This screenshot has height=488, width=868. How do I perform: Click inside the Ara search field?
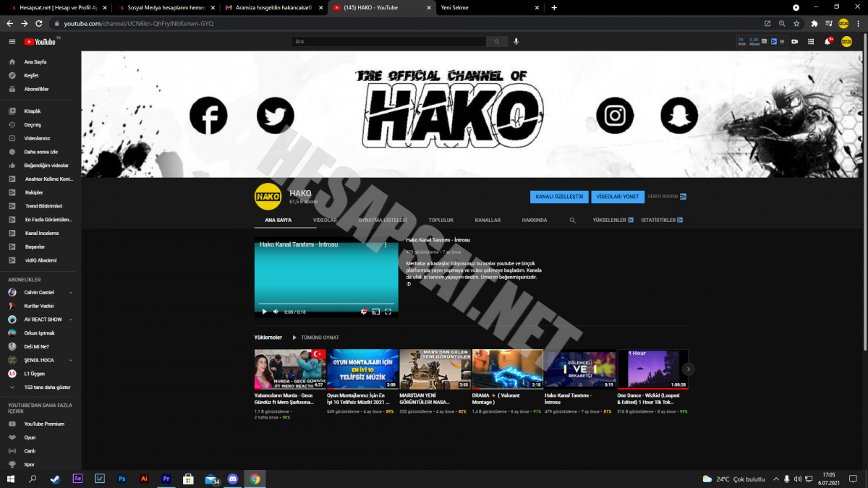[388, 42]
